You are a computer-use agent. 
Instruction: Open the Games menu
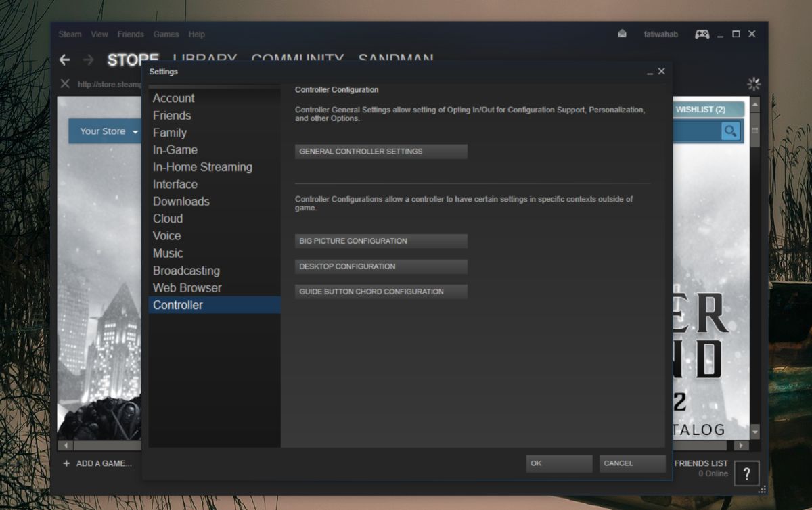[166, 34]
